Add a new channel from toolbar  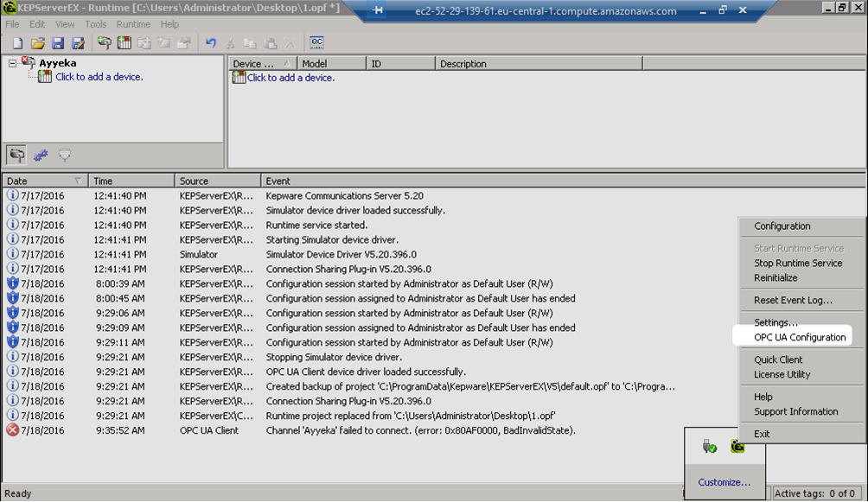click(x=104, y=43)
